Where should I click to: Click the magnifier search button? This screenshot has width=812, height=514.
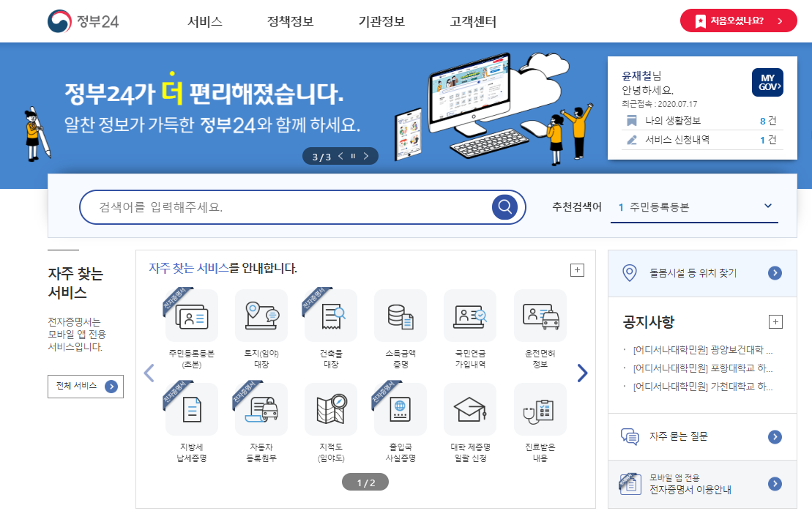tap(505, 207)
